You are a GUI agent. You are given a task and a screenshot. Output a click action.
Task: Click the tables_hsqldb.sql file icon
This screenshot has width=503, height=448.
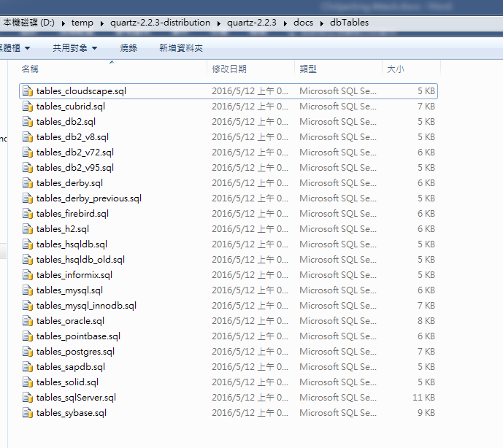click(28, 244)
